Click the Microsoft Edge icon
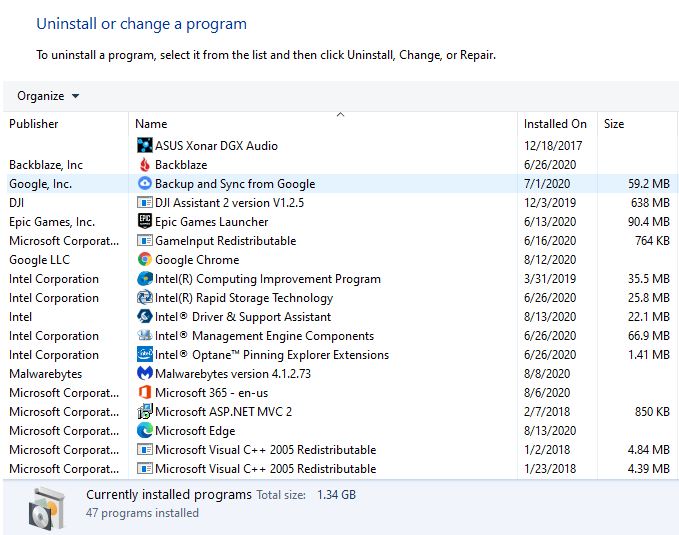The width and height of the screenshot is (679, 535). tap(145, 431)
